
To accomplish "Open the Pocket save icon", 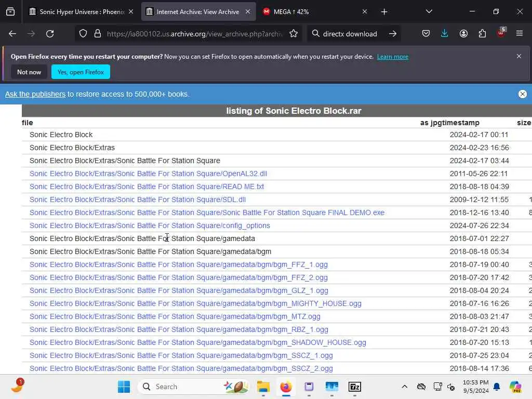I will (x=426, y=34).
